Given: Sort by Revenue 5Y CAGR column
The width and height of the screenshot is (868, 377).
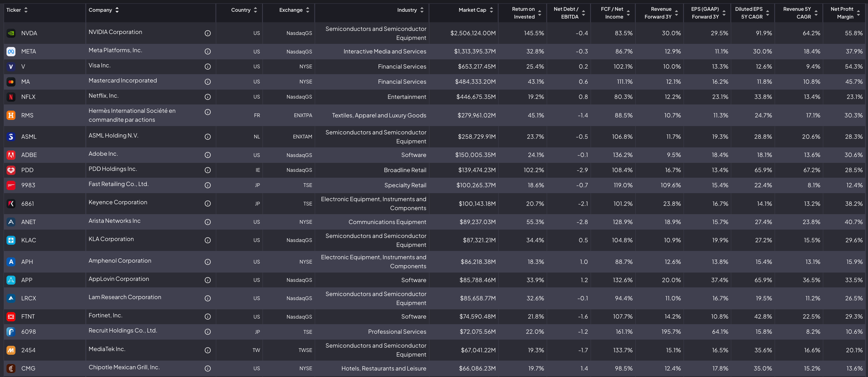Looking at the screenshot, I should point(816,13).
